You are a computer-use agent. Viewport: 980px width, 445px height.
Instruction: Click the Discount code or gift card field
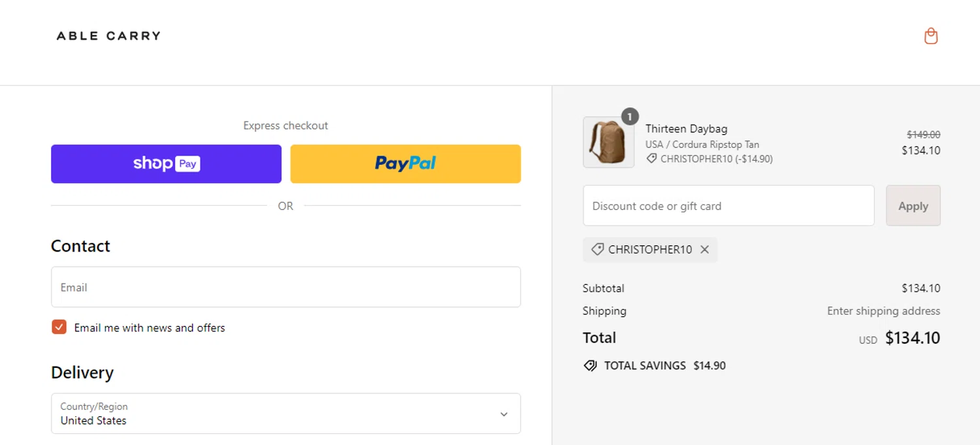[728, 206]
